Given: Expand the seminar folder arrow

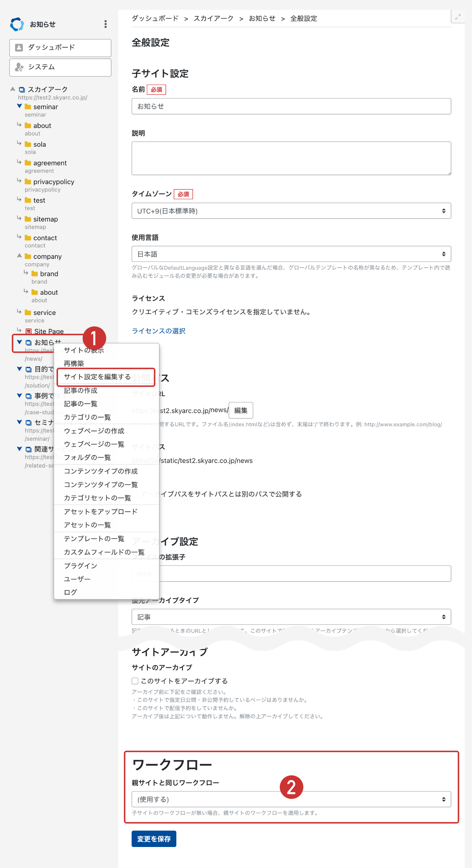Looking at the screenshot, I should point(20,106).
